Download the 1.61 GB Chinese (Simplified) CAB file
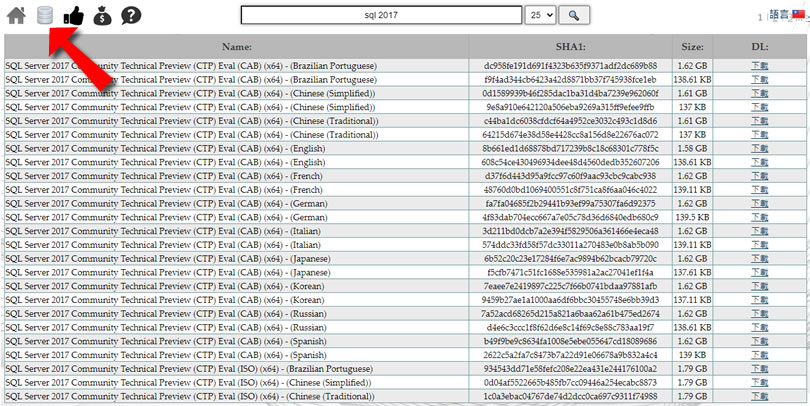 pos(759,93)
